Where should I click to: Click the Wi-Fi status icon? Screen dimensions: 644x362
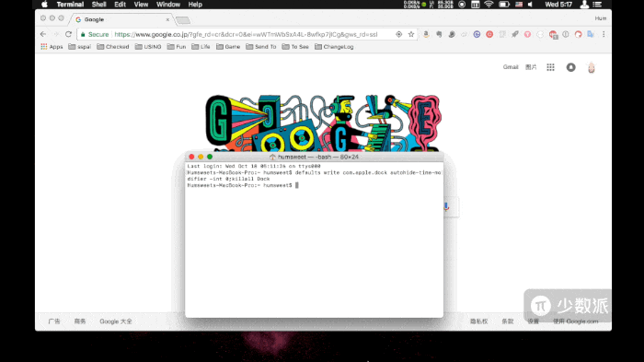(489, 5)
